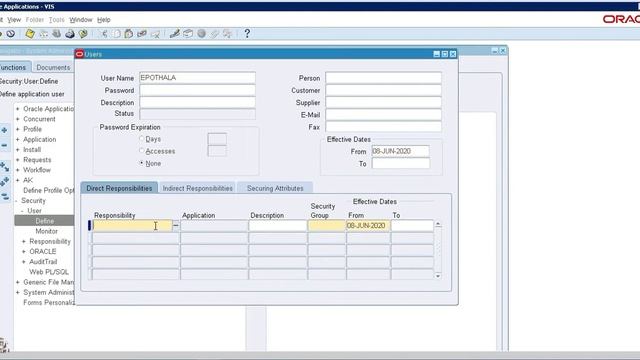Viewport: 640px width, 360px height.
Task: Expand the Oracle Applications tree node
Action: 18,109
